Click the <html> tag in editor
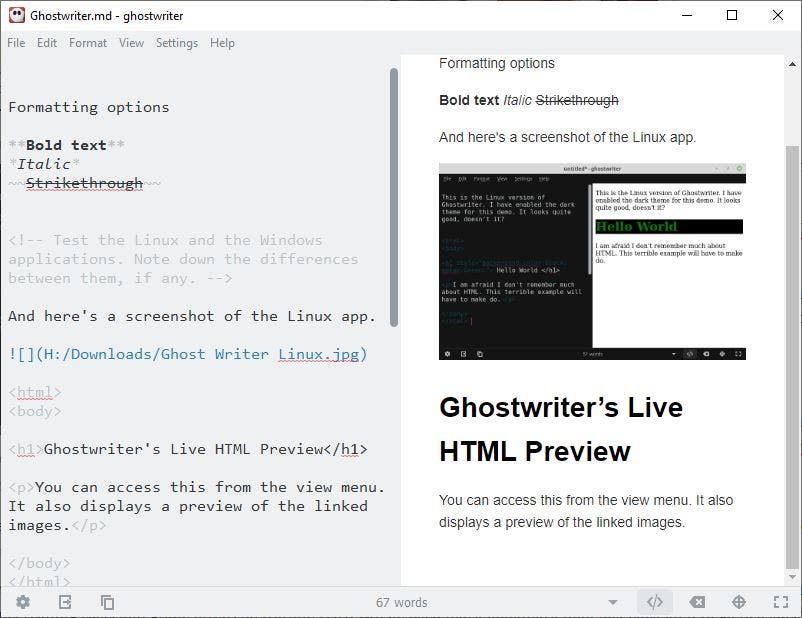The image size is (802, 618). coord(35,392)
